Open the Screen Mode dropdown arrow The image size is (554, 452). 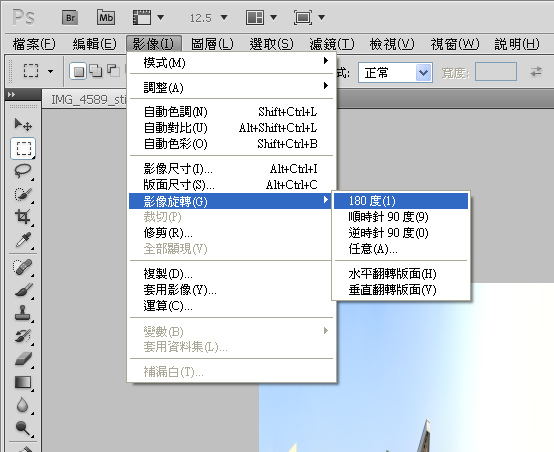(x=322, y=17)
